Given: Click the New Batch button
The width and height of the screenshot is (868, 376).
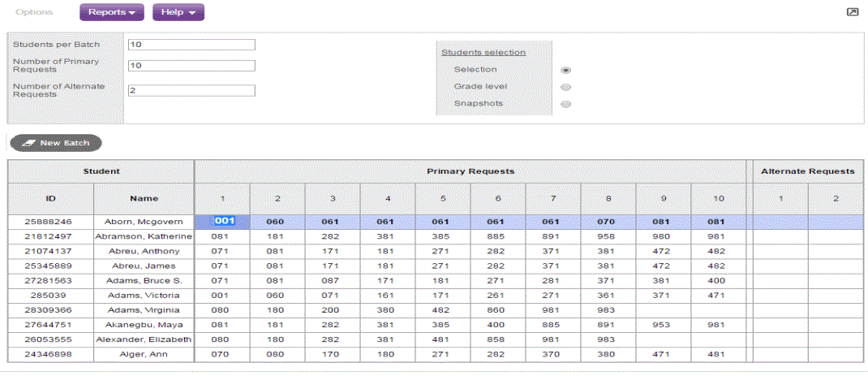Looking at the screenshot, I should click(56, 143).
